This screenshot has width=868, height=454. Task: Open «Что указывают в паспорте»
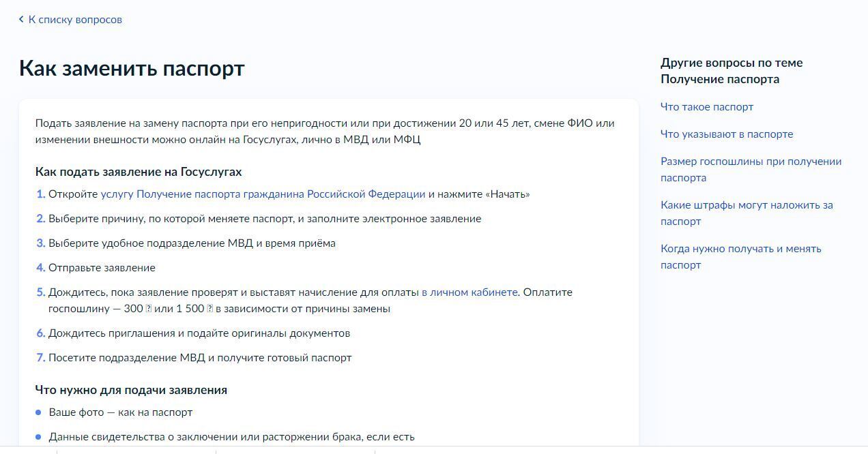pos(727,134)
